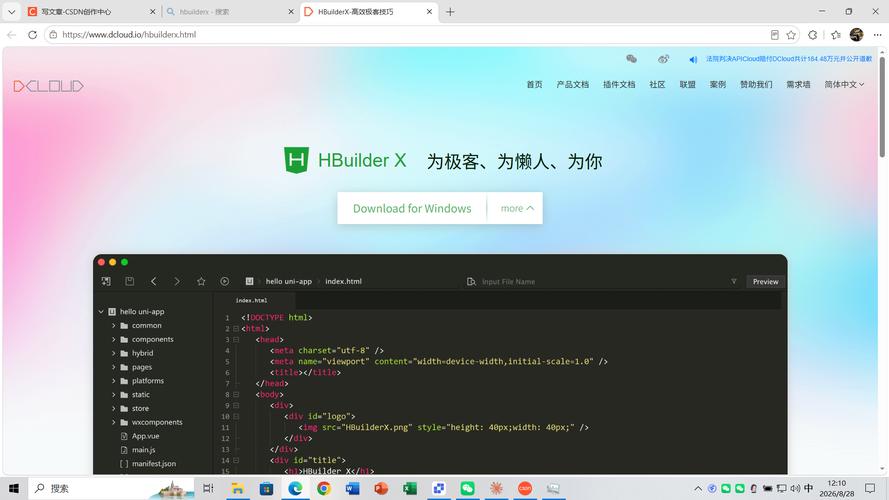Open Google Chrome from the taskbar

click(x=324, y=488)
